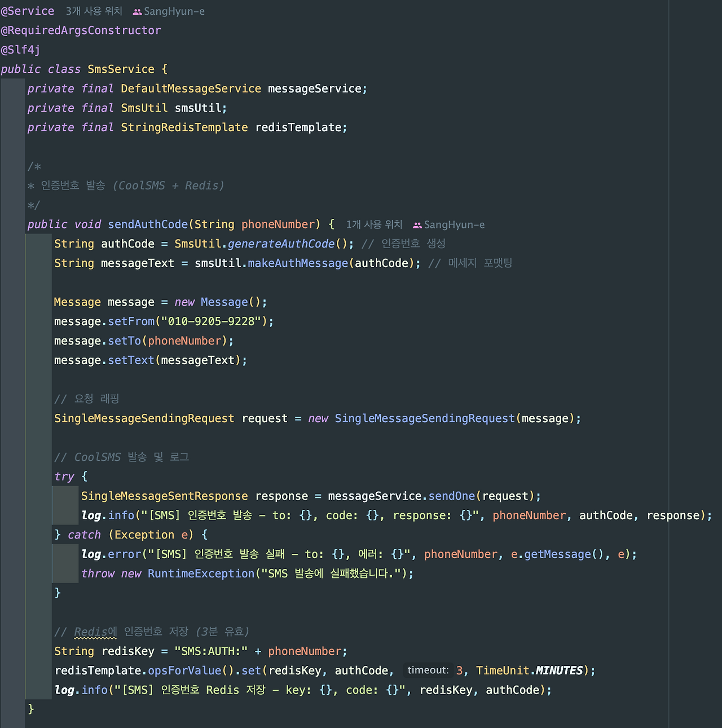Click the "Redis에 인증번호 저장 (3분 유효)" comment
Viewport: 722px width, 728px height.
pyautogui.click(x=161, y=632)
